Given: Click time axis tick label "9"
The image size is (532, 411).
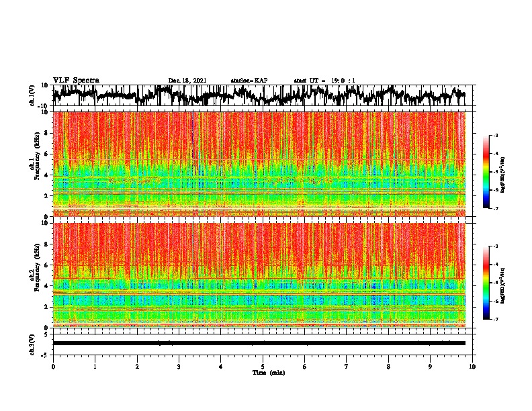Looking at the screenshot, I should coord(430,367).
